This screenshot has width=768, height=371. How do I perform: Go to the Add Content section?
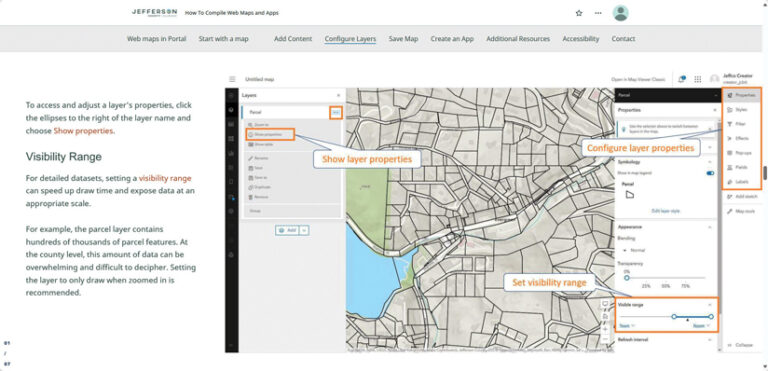pos(293,39)
